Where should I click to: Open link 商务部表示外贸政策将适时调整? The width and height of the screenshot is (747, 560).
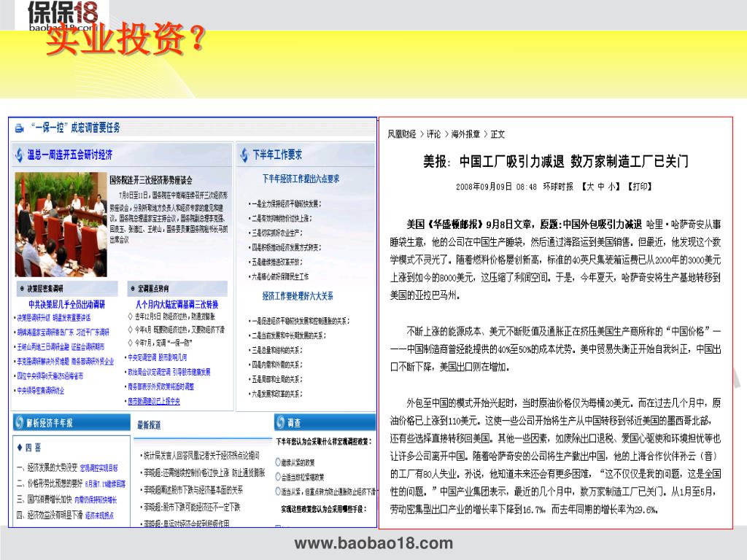160,386
